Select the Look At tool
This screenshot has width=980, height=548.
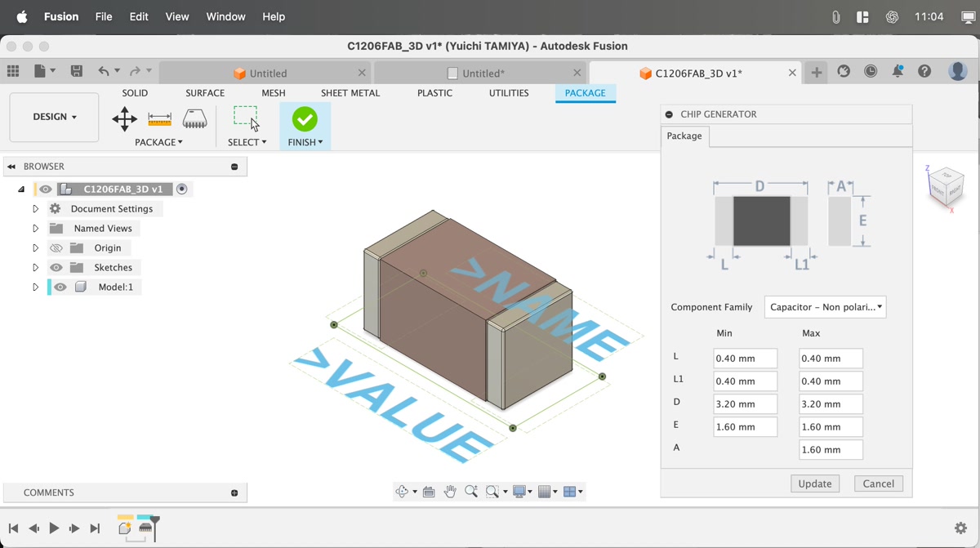click(x=429, y=492)
